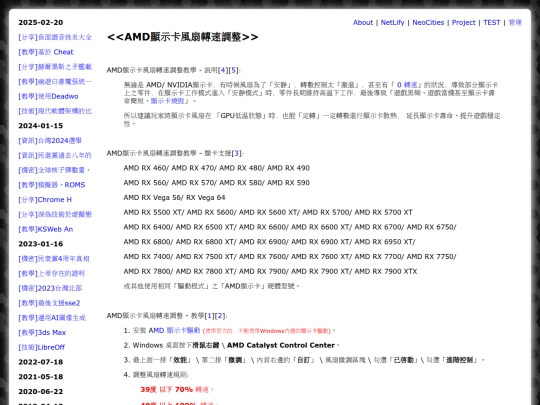This screenshot has height=405, width=540.
Task: Open reference [2] in the 教學 heading
Action: [220, 315]
